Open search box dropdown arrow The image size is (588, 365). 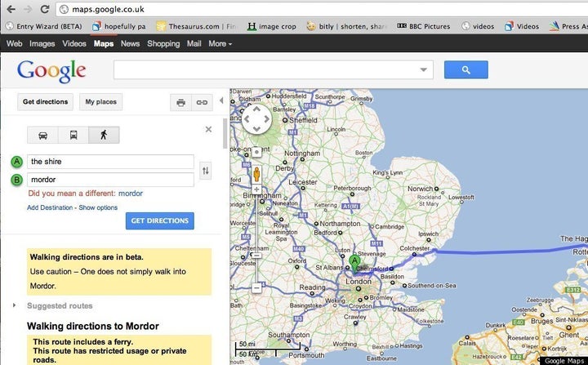point(423,69)
